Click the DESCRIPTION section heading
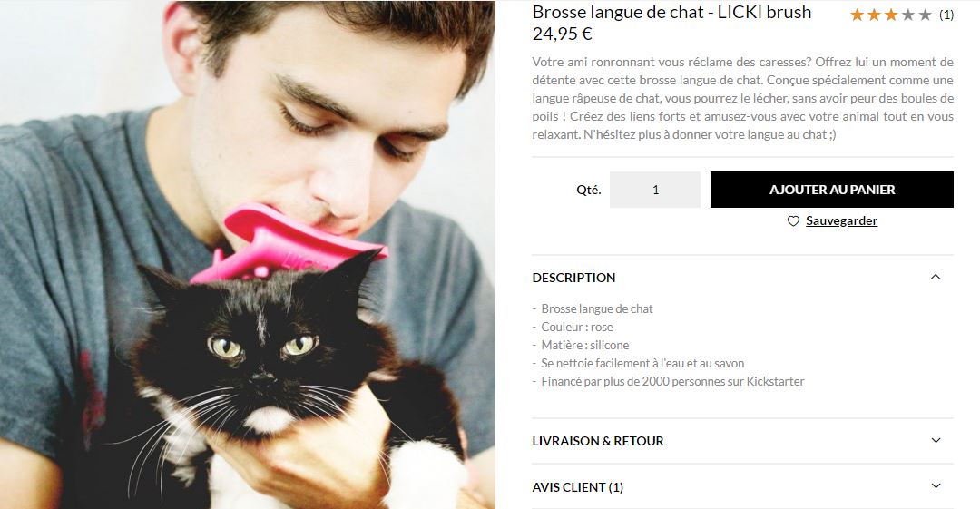 click(x=573, y=278)
